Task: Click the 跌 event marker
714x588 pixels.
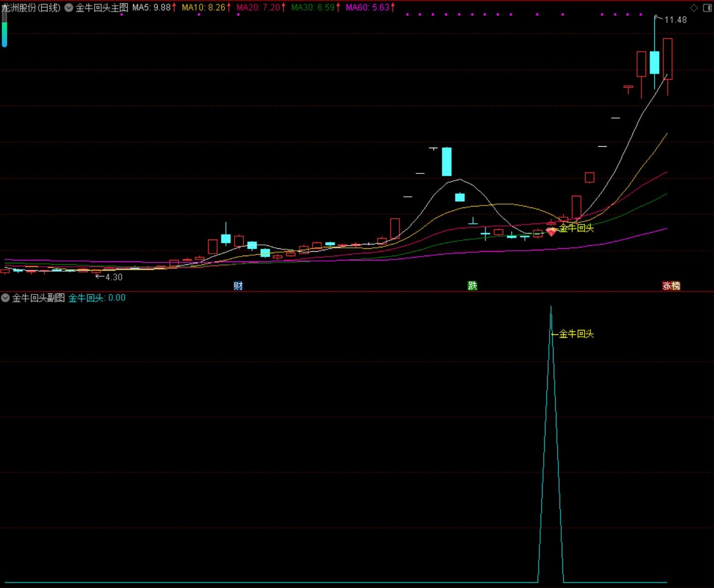Action: (x=472, y=286)
